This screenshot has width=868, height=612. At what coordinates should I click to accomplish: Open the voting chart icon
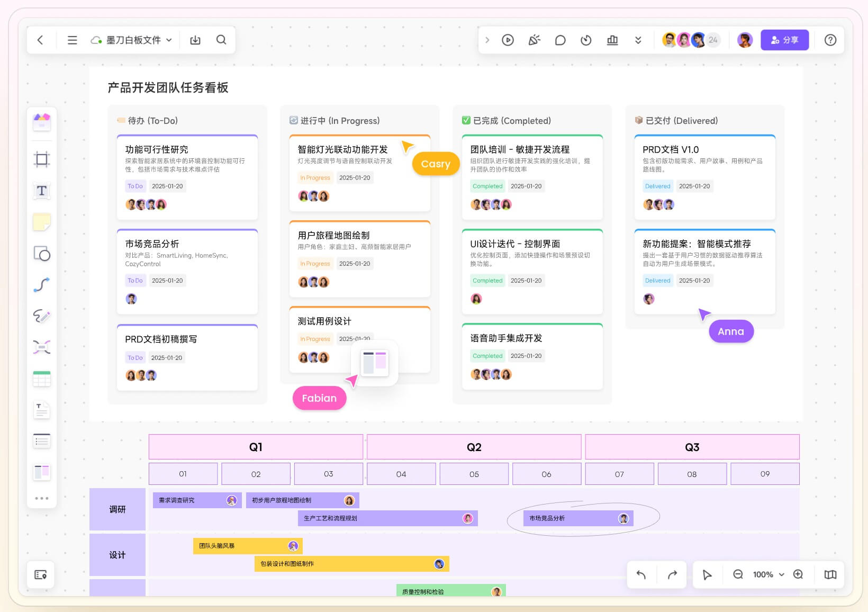pos(612,40)
